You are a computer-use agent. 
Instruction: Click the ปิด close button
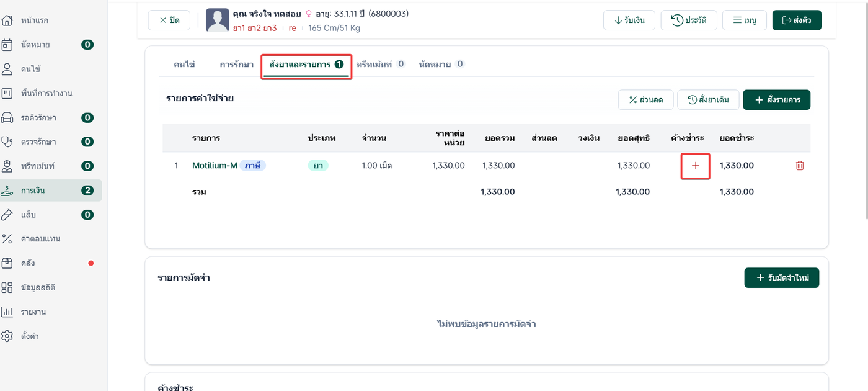pyautogui.click(x=169, y=20)
